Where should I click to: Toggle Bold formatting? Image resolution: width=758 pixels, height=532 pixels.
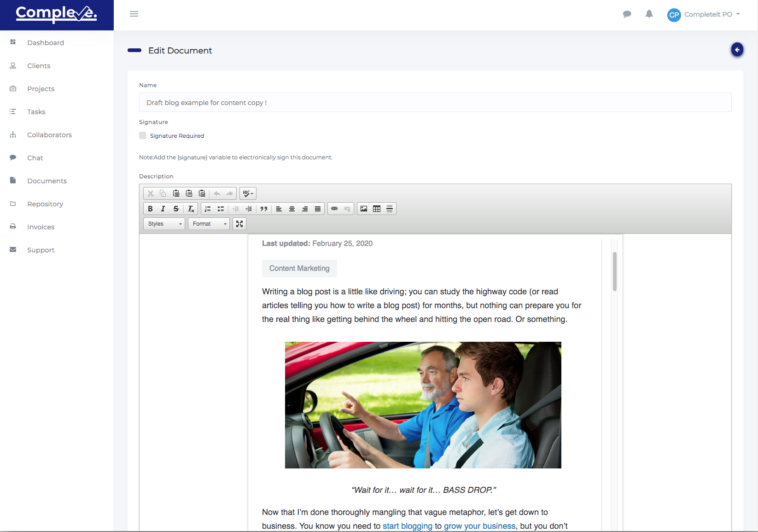(150, 209)
